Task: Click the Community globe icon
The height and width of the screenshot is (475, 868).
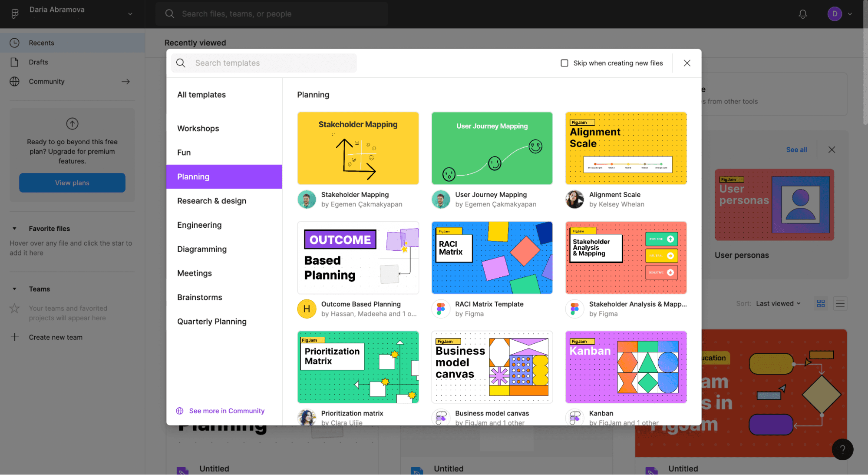Action: (15, 81)
